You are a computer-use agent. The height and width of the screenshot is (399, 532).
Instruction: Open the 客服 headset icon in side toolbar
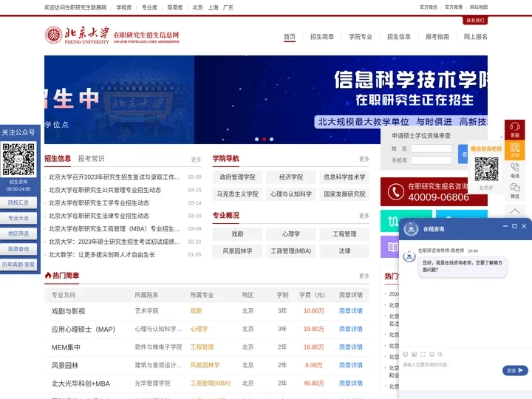click(514, 129)
